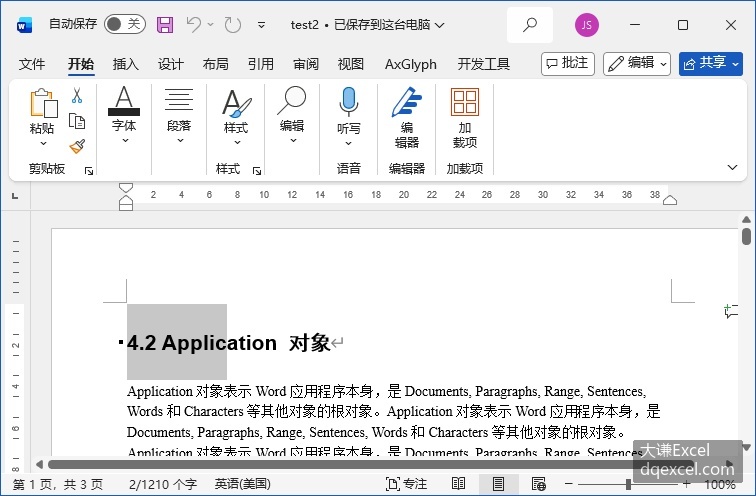Viewport: 756px width, 496px height.
Task: Click the Word app logo icon
Action: (24, 25)
